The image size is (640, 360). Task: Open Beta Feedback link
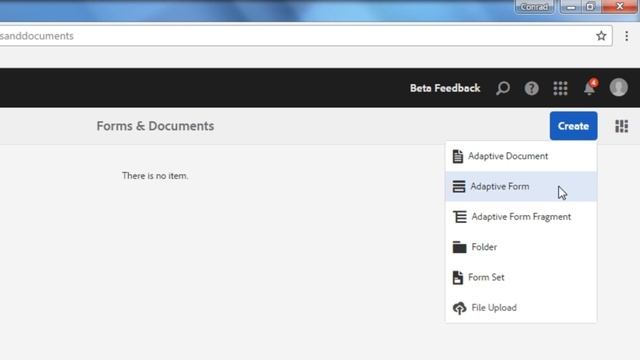pyautogui.click(x=445, y=88)
